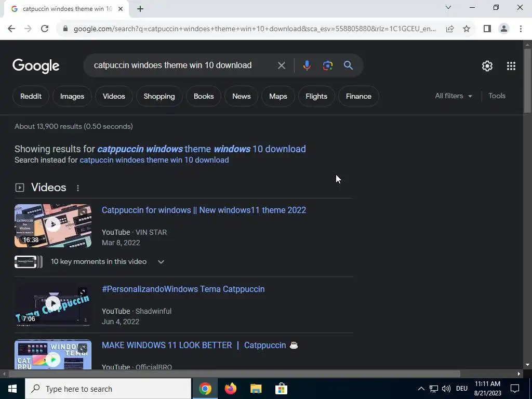Screen dimensions: 532x399
Task: Open the search Tools option
Action: click(x=497, y=96)
